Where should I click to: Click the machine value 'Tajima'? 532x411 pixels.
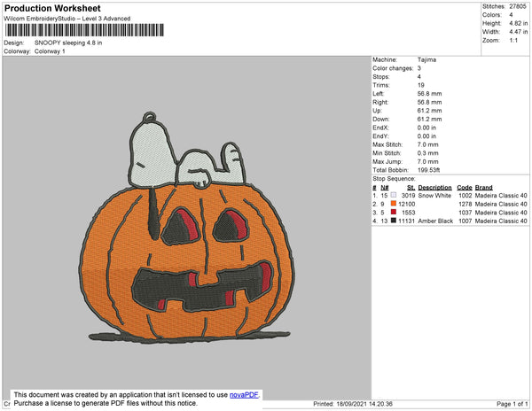point(426,59)
